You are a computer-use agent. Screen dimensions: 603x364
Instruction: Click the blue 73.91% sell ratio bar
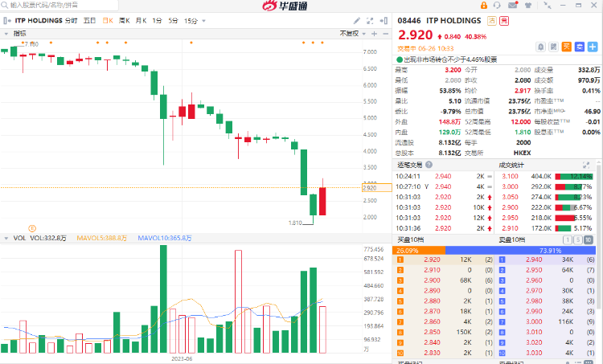pyautogui.click(x=520, y=251)
